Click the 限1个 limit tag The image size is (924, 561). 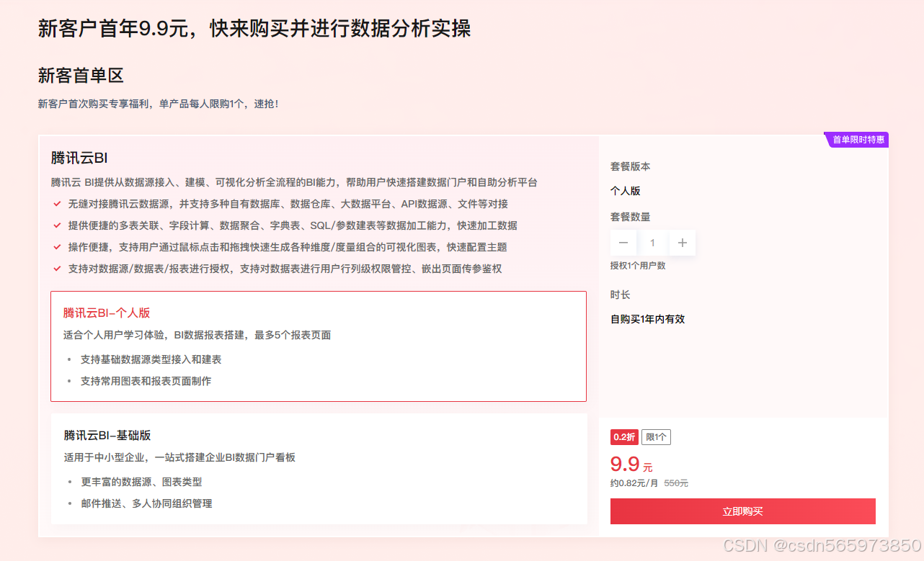(656, 437)
